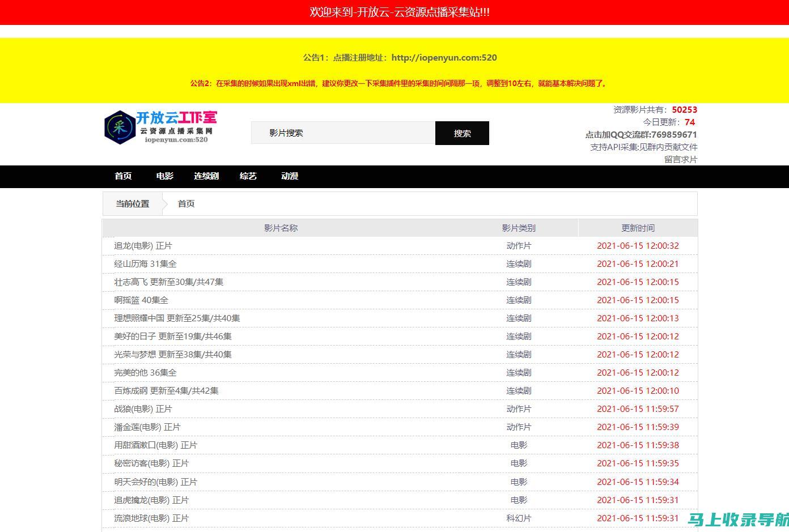Open the 连续剧 navigation menu item
The image size is (789, 532).
(x=206, y=176)
